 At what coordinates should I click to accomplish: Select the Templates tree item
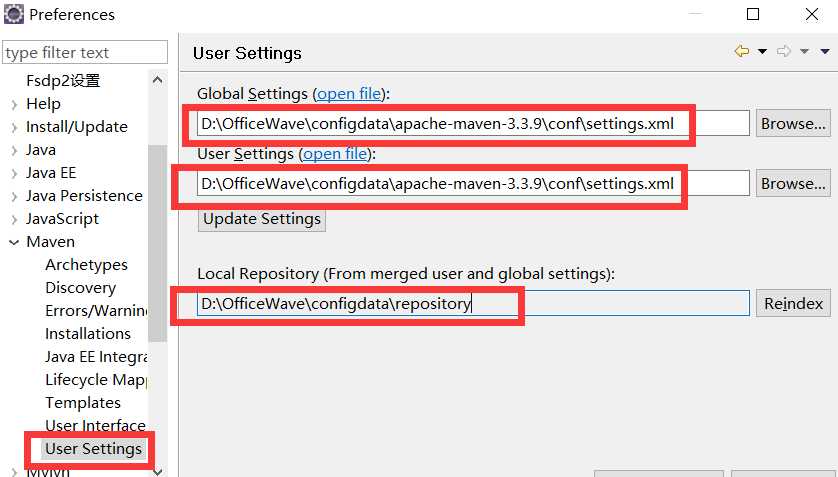(83, 403)
